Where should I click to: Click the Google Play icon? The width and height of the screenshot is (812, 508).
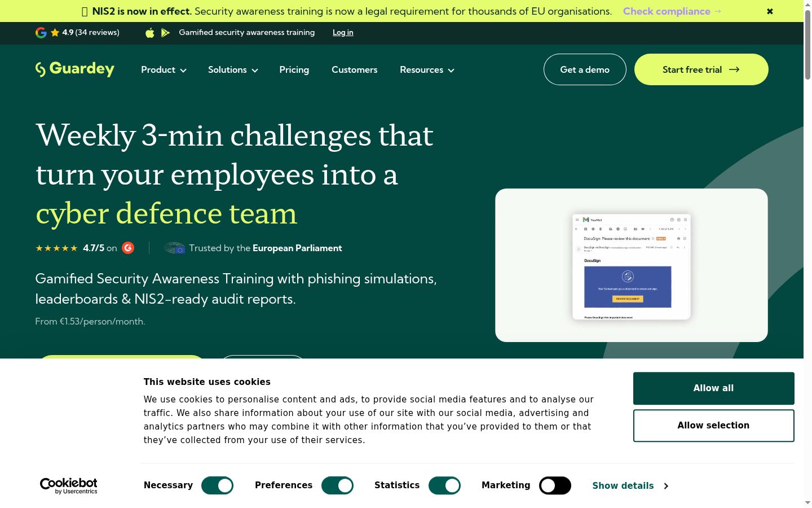[x=165, y=33]
